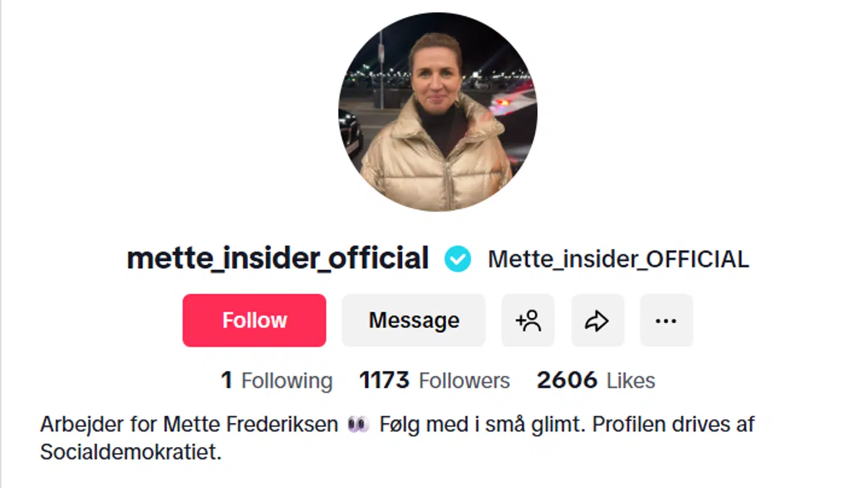The height and width of the screenshot is (488, 868).
Task: Click the eyes emoji in the bio
Action: click(359, 424)
